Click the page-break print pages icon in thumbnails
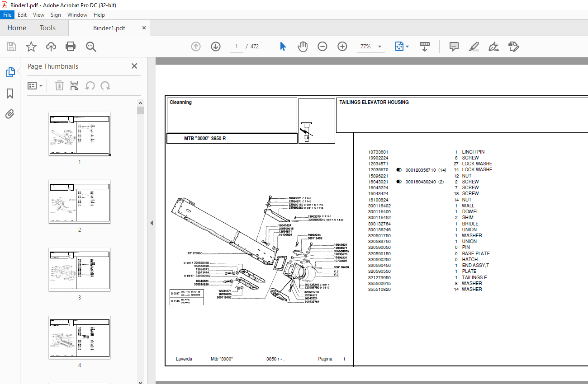The width and height of the screenshot is (588, 384). click(x=75, y=85)
